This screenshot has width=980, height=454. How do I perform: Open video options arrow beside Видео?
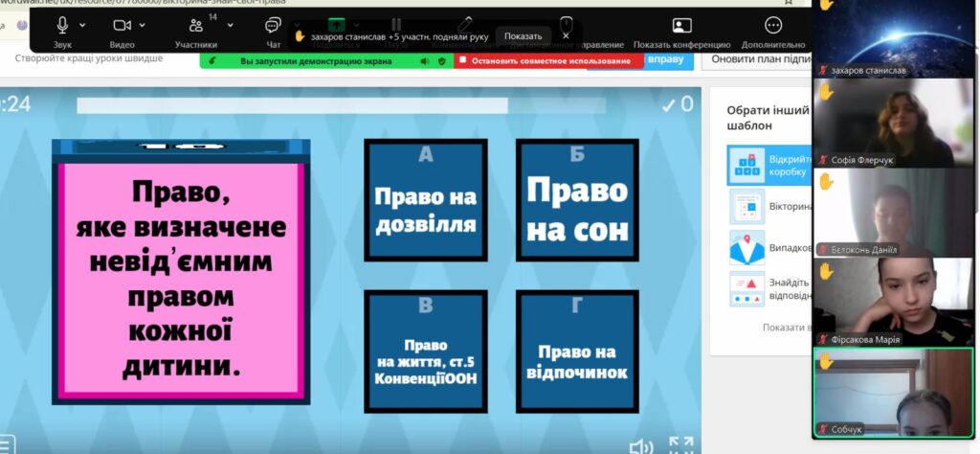pos(142,25)
